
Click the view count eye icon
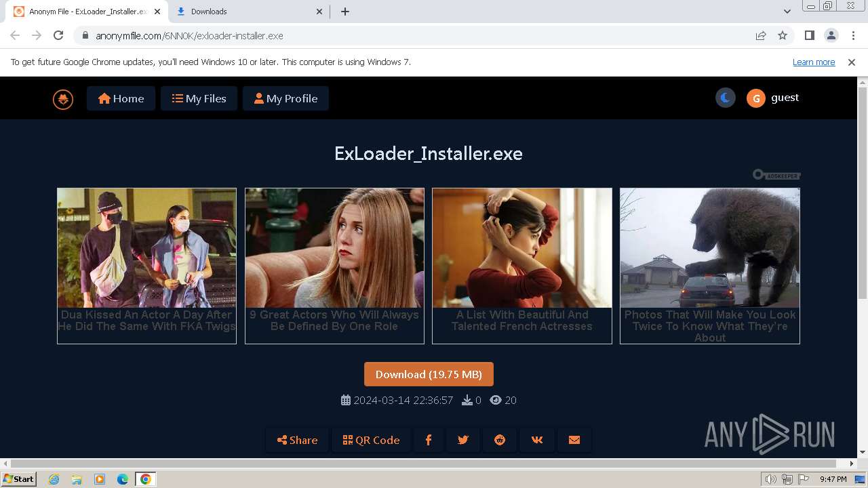[496, 401]
